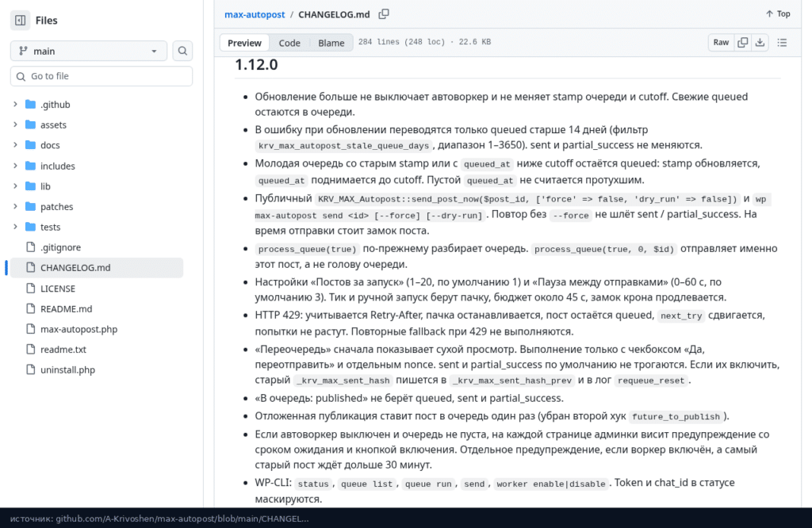Focus the Go to file field
812x528 pixels.
coord(101,76)
